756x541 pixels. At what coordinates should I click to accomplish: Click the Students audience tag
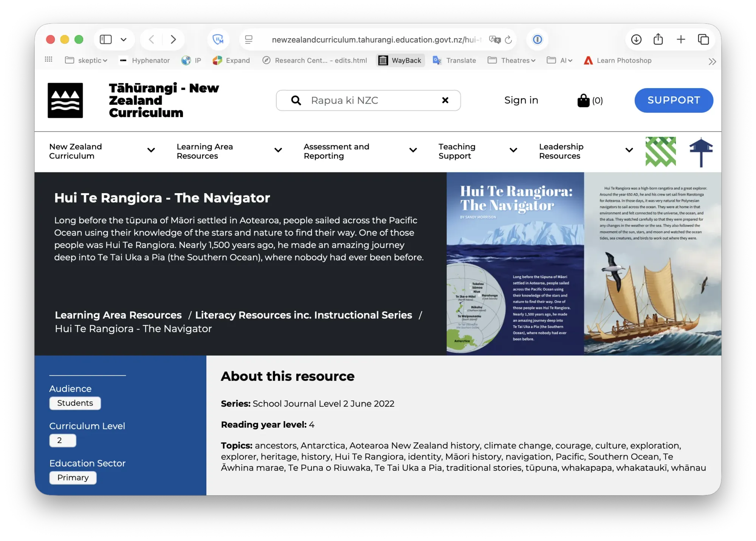pyautogui.click(x=75, y=403)
